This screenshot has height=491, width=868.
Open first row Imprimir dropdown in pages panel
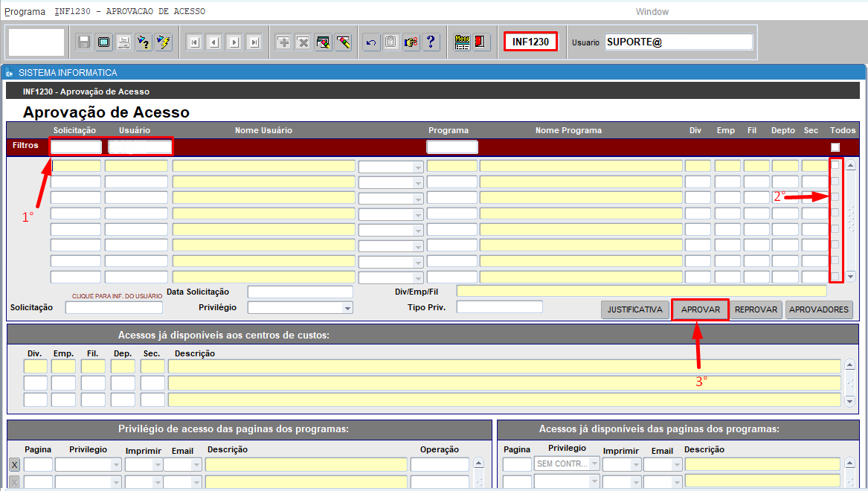pos(157,465)
